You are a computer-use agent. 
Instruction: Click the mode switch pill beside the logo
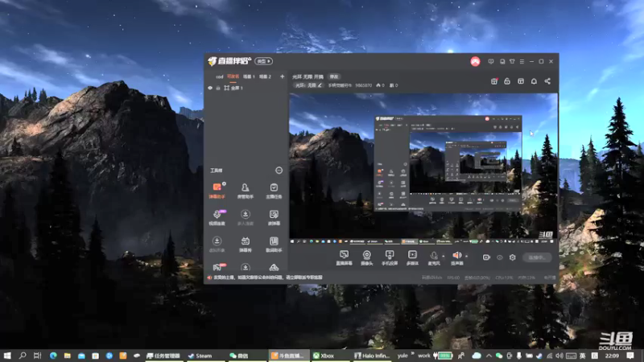[x=263, y=61]
